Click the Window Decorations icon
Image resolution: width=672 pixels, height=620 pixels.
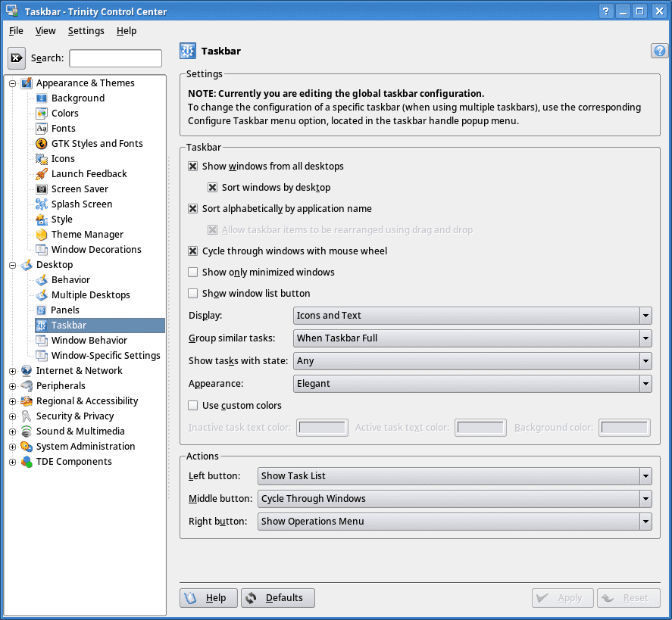point(42,250)
